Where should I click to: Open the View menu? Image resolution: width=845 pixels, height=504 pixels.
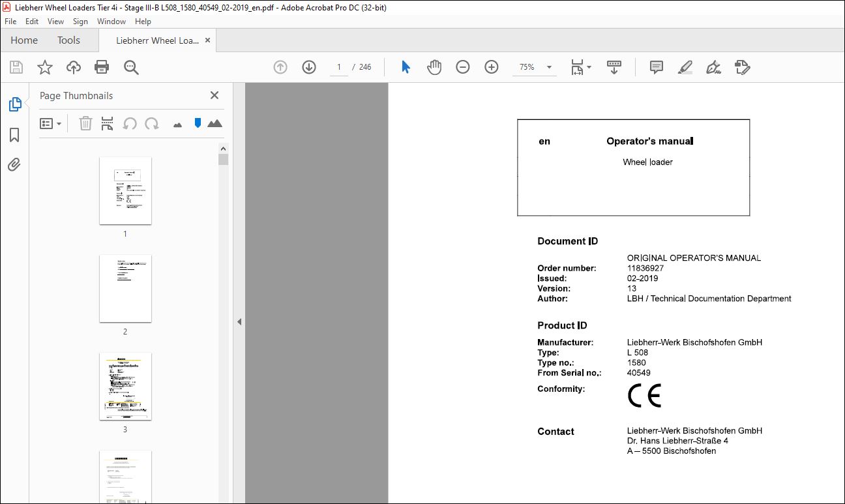point(55,22)
